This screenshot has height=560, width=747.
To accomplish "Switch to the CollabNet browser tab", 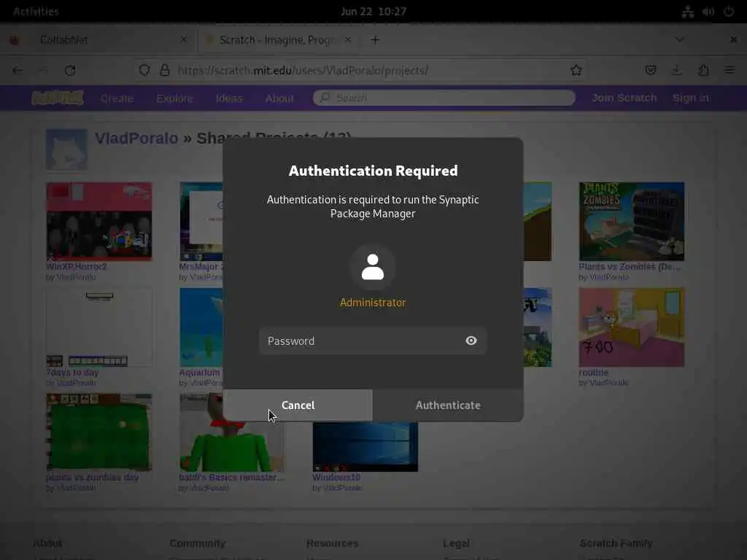I will [98, 40].
